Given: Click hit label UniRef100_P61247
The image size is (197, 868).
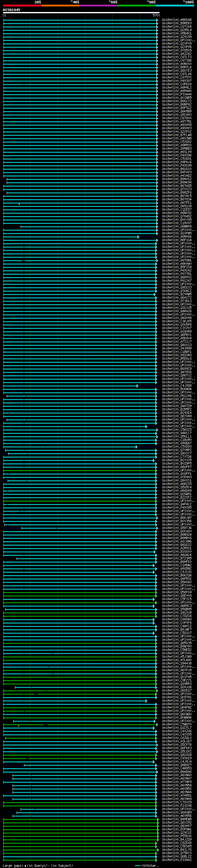Looking at the screenshot, I should click(176, 281).
